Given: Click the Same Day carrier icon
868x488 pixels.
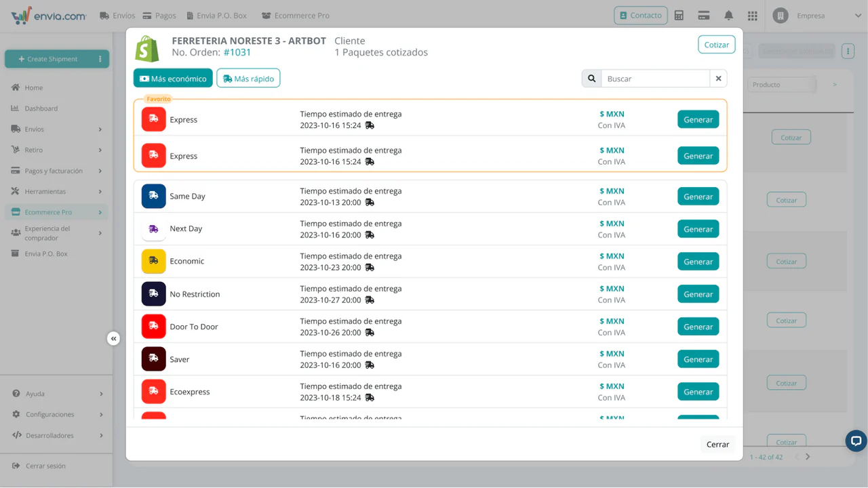Looking at the screenshot, I should (x=153, y=196).
